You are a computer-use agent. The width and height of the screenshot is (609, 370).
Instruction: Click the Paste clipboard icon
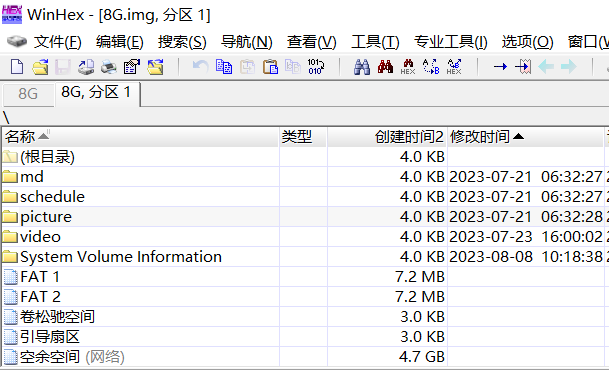tap(270, 67)
